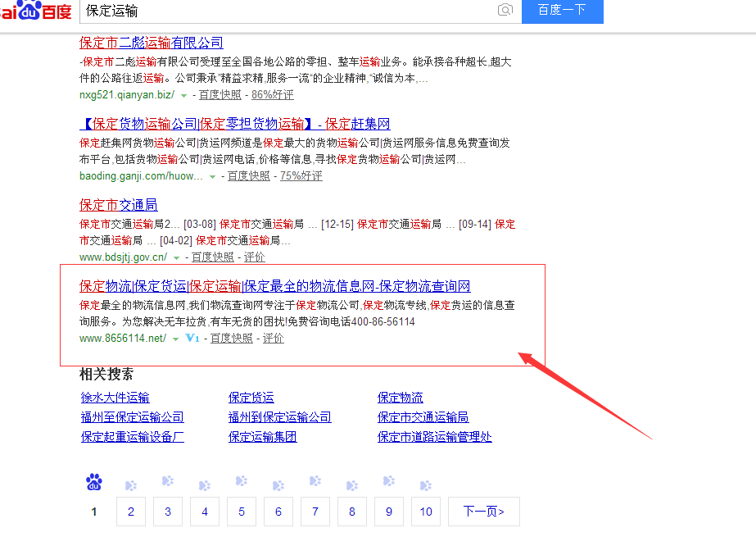Click related search 保定市道路运输管理处

pyautogui.click(x=434, y=437)
